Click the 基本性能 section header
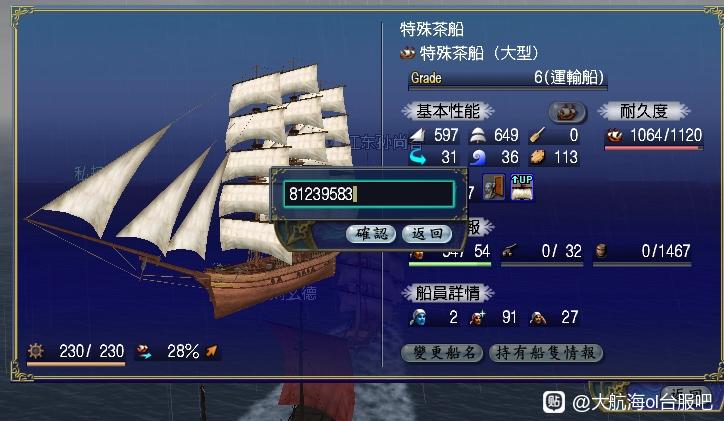The height and width of the screenshot is (421, 724). (448, 111)
